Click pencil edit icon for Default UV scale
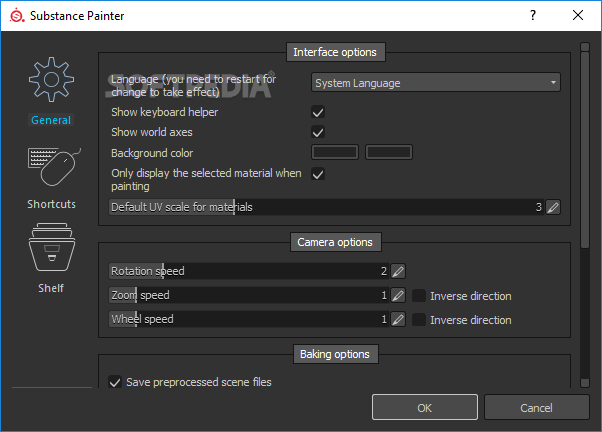The height and width of the screenshot is (432, 602). (553, 207)
